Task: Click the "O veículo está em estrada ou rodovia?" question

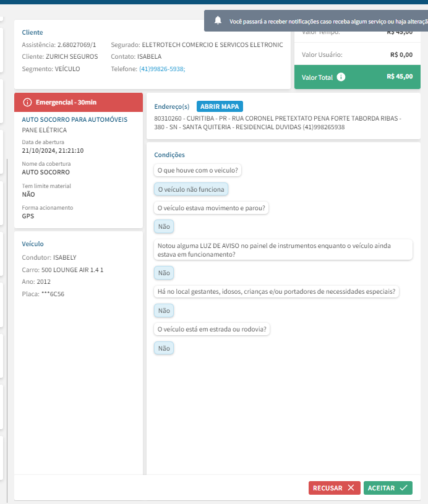Action: tap(212, 329)
